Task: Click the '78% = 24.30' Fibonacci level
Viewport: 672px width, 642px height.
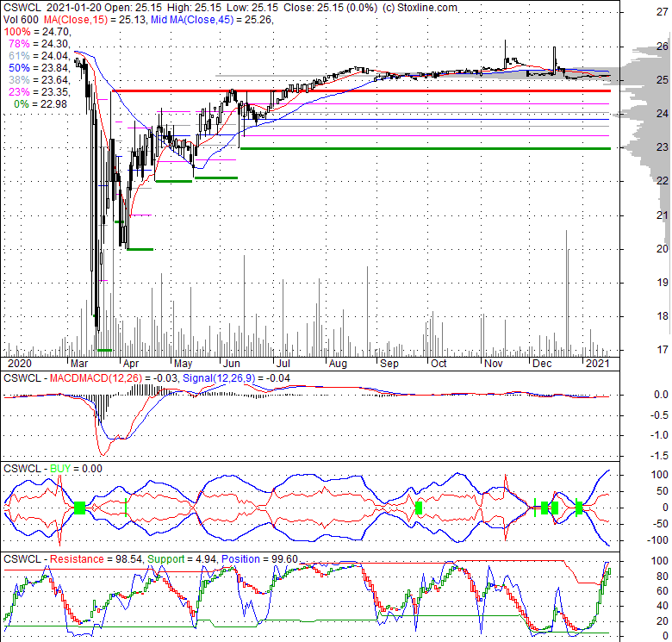Action: pyautogui.click(x=39, y=44)
